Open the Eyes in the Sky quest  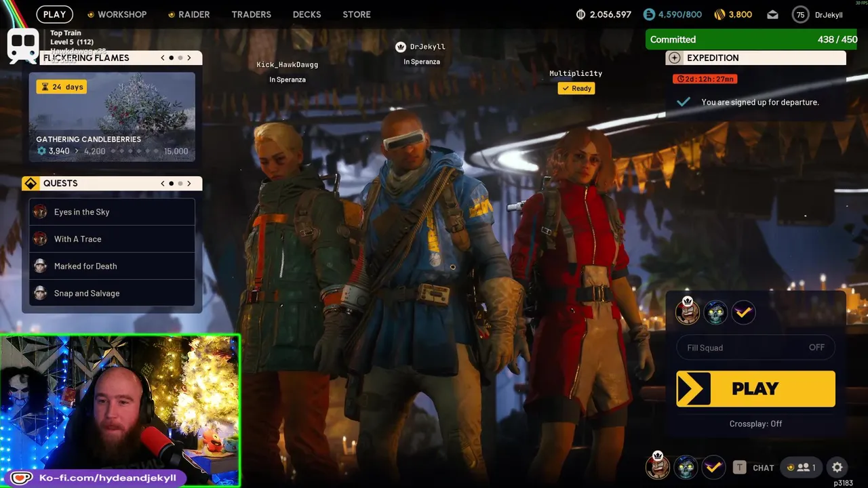[112, 211]
